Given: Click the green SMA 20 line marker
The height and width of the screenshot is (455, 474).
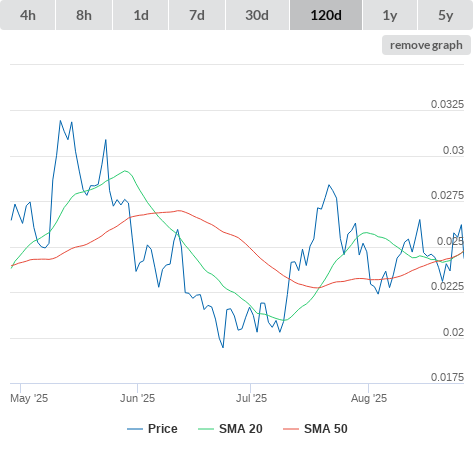Looking at the screenshot, I should click(x=206, y=429).
